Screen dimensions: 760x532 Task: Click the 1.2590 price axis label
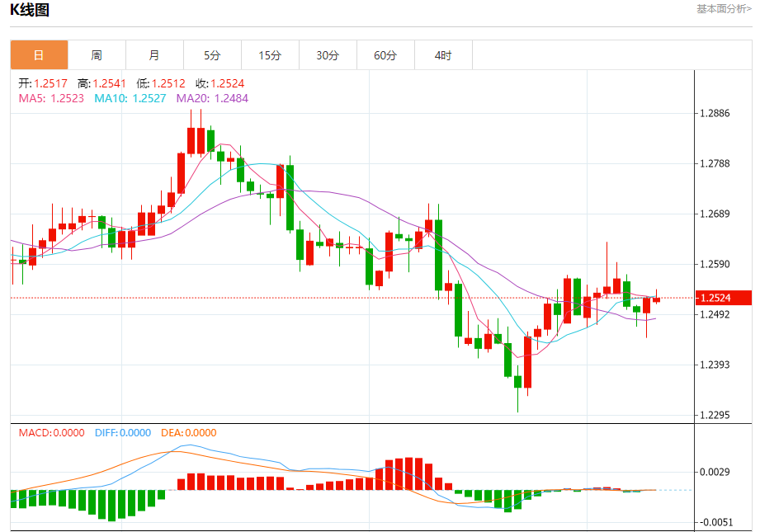point(715,265)
